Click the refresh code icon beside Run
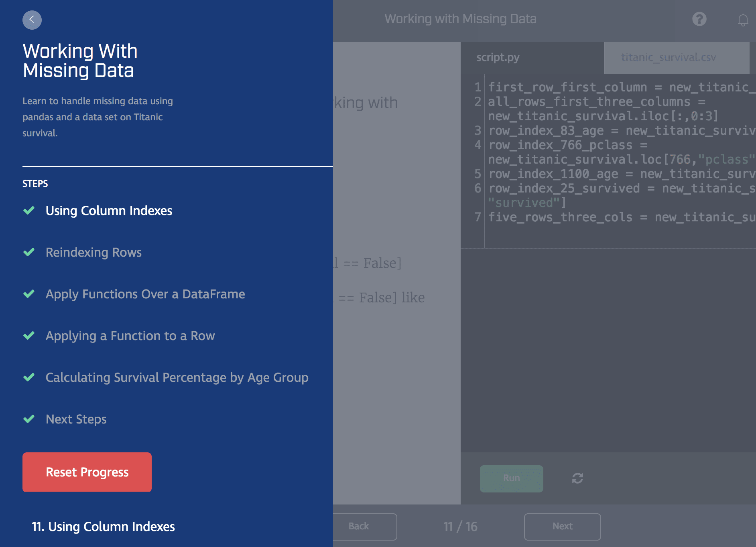 [x=577, y=478]
